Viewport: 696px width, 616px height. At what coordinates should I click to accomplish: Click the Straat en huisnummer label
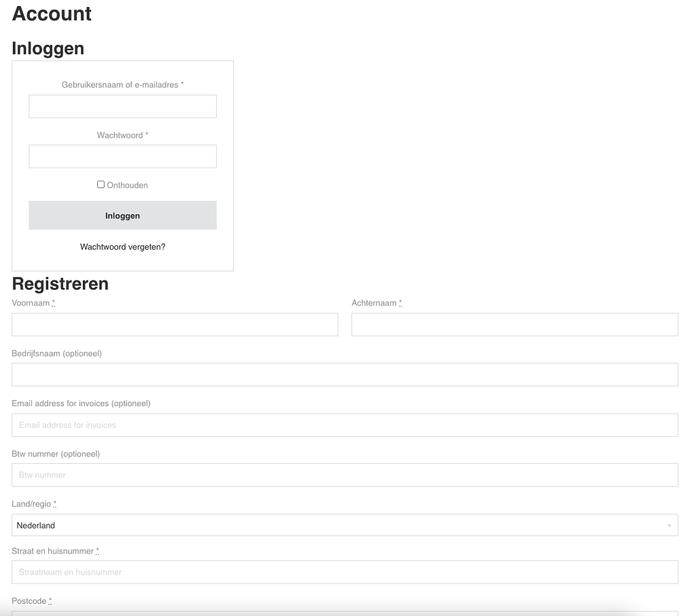click(x=52, y=551)
